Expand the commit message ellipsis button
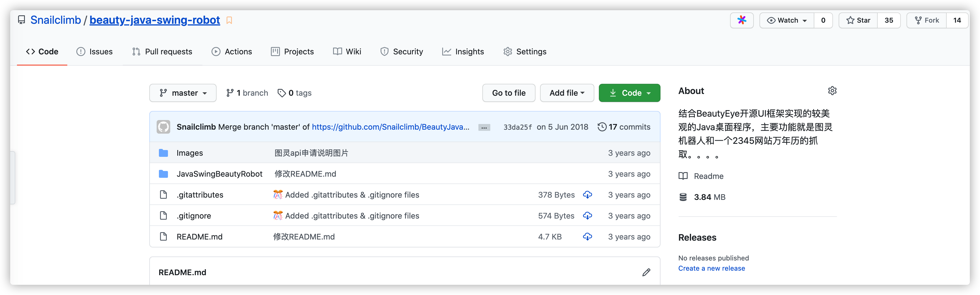 point(484,128)
